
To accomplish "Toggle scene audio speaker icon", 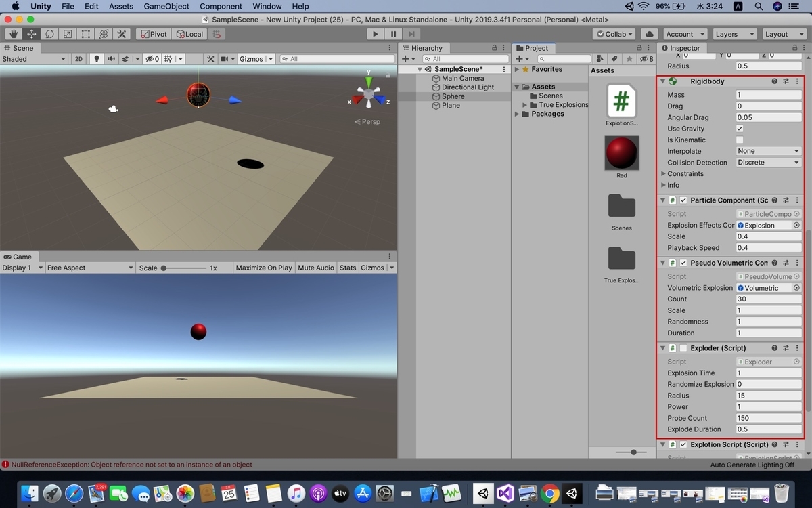I will tap(111, 59).
